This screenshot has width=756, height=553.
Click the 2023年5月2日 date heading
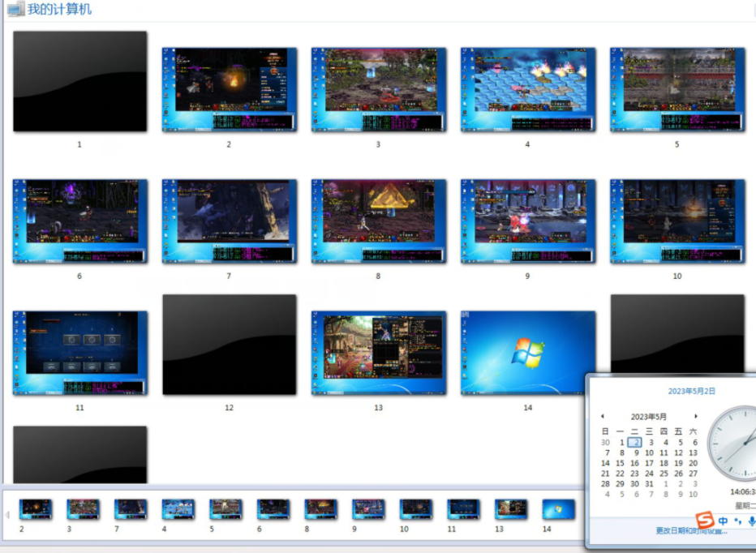(691, 391)
